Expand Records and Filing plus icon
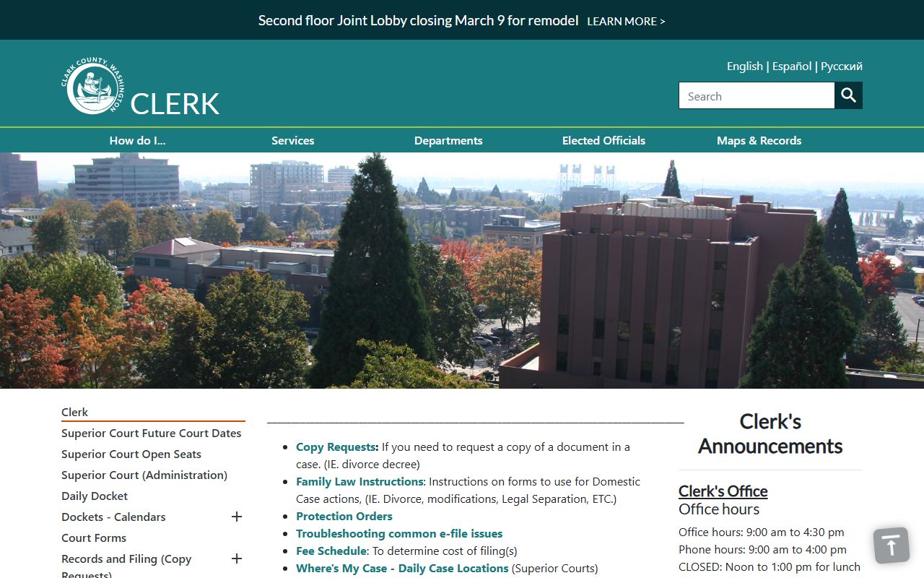This screenshot has width=924, height=578. point(236,558)
